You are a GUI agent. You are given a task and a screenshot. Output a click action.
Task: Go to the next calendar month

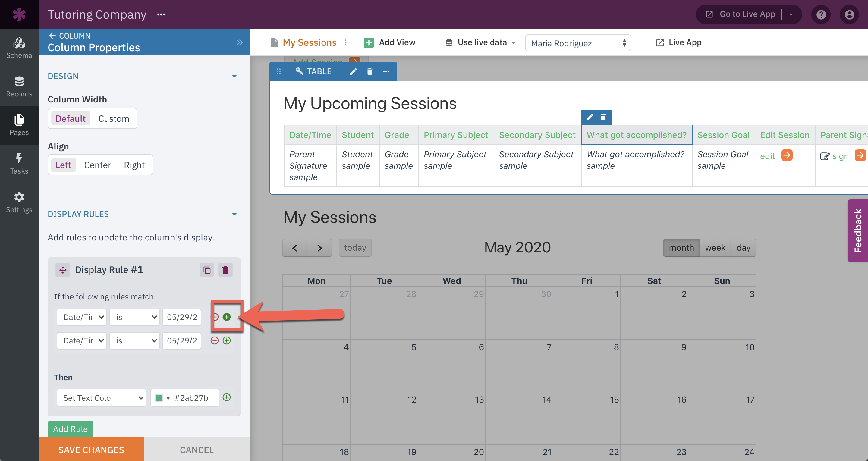319,248
